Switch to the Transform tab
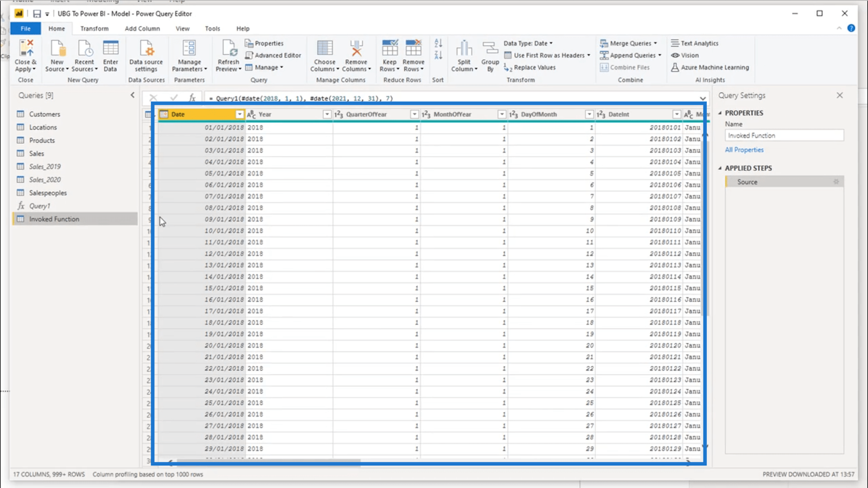Image resolution: width=868 pixels, height=488 pixels. coord(94,29)
